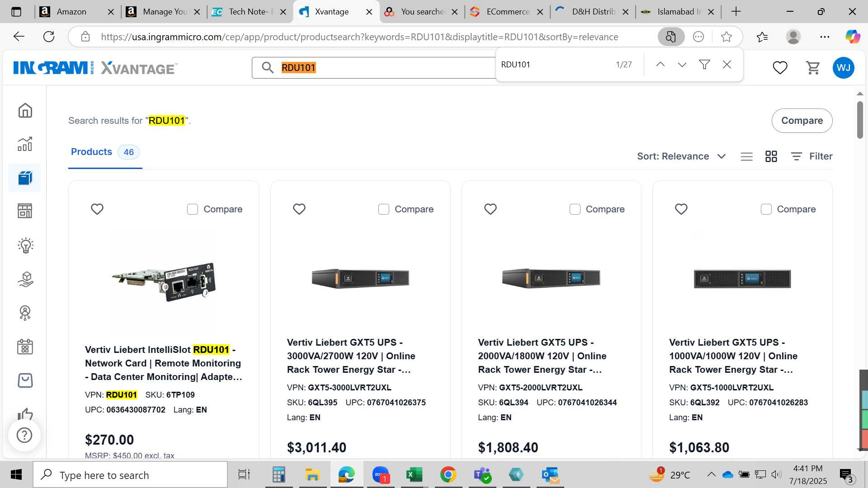Click the Windows taskbar search box

pos(130,475)
